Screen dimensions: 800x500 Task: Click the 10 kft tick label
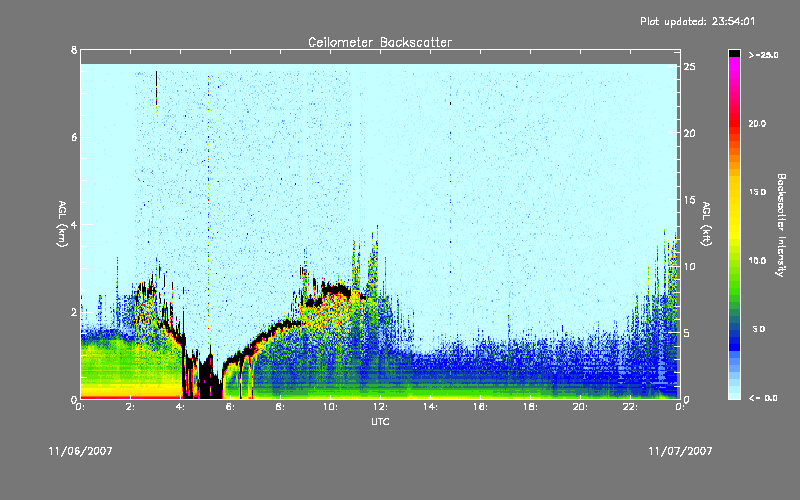pos(690,266)
